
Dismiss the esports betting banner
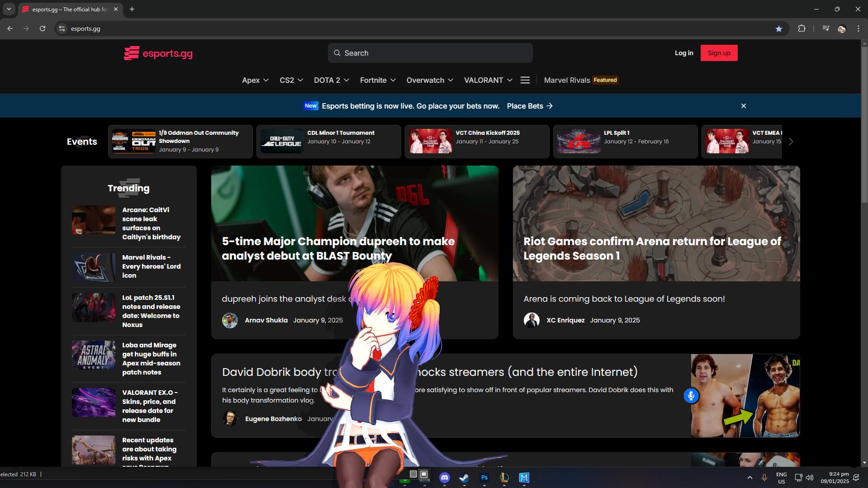tap(743, 106)
